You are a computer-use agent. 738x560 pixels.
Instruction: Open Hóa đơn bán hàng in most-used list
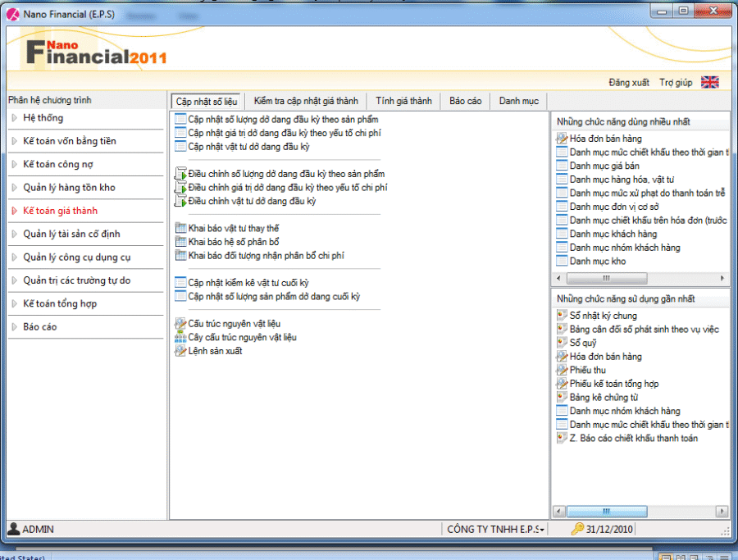pos(605,139)
